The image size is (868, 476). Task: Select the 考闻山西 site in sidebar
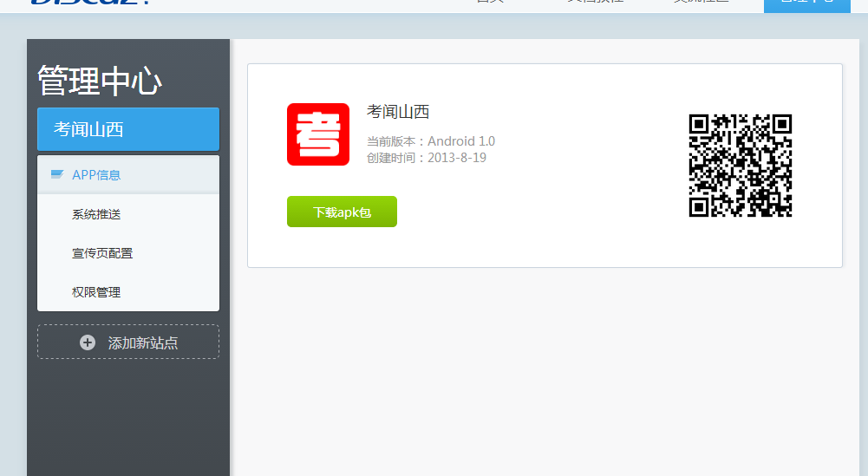(128, 129)
